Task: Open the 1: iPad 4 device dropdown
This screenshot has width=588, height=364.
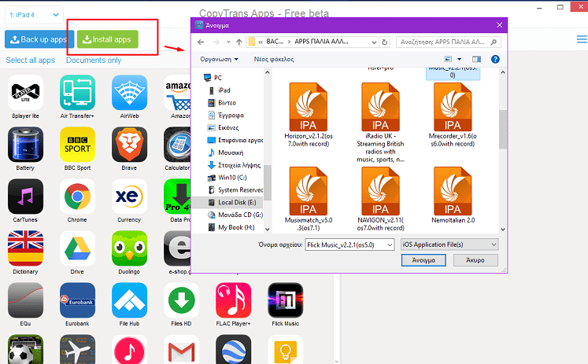Action: pyautogui.click(x=33, y=12)
